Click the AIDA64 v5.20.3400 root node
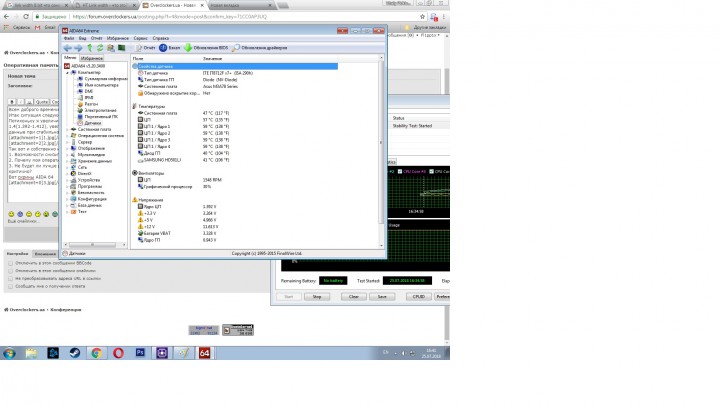This screenshot has width=720, height=405. [x=84, y=66]
